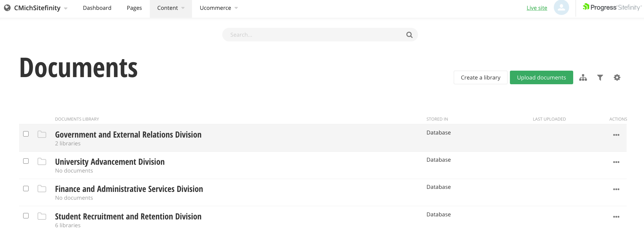The image size is (644, 232).
Task: Open the Ucommerce dropdown menu
Action: pyautogui.click(x=219, y=8)
